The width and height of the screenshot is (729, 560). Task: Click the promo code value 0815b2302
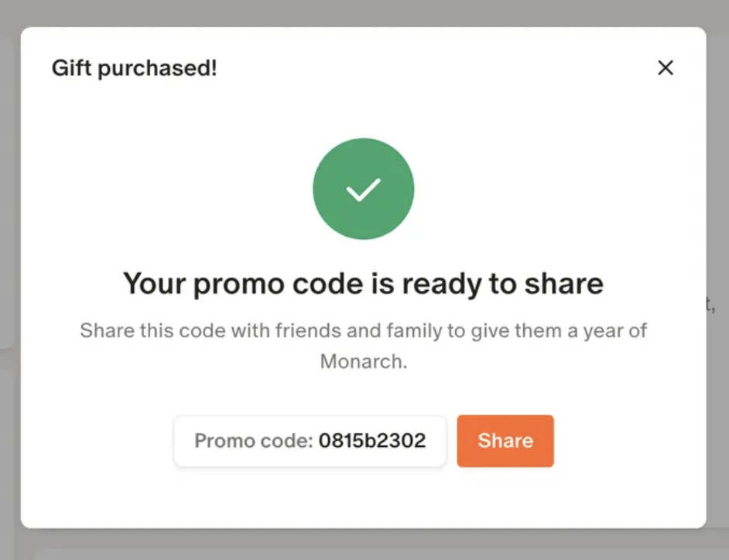[372, 441]
